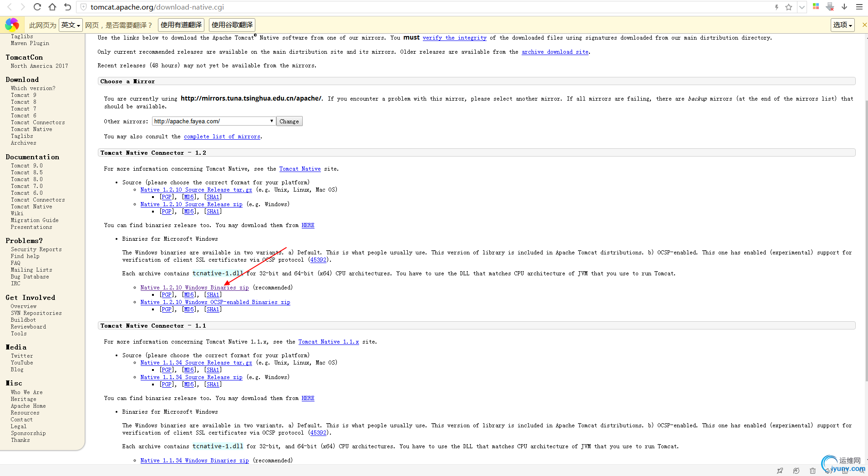Click the 使用有道翻译 button

click(181, 25)
